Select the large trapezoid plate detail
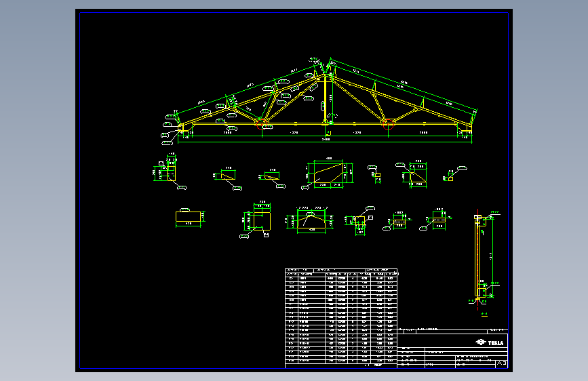Screen dimensions: 588x381 329,174
